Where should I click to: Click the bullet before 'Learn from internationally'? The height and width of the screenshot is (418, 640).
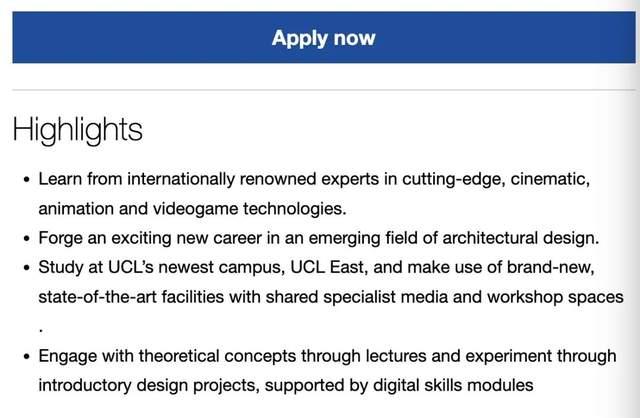point(27,180)
